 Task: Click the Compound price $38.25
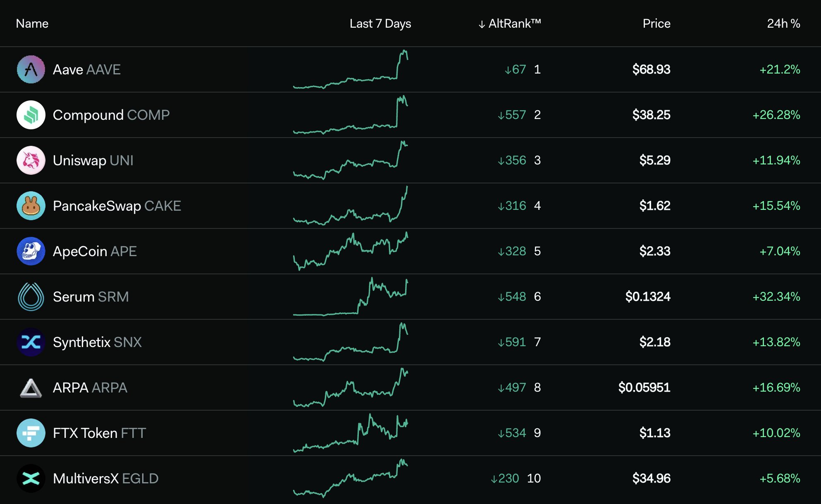coord(651,115)
